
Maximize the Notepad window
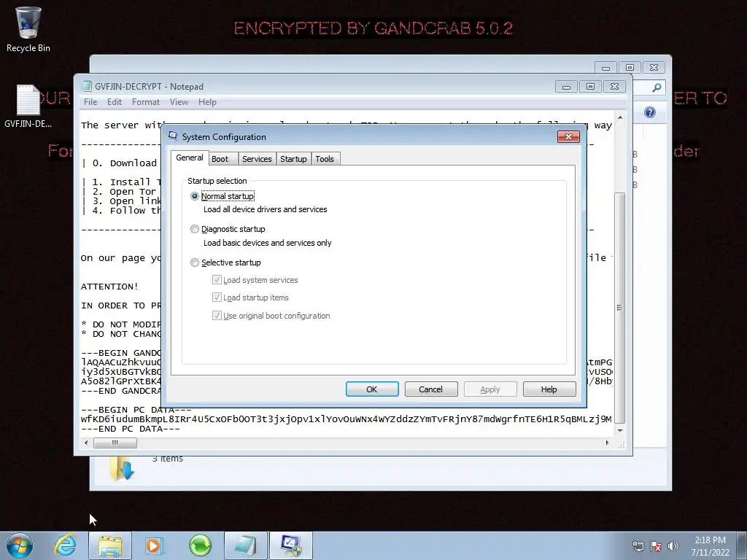pos(590,87)
